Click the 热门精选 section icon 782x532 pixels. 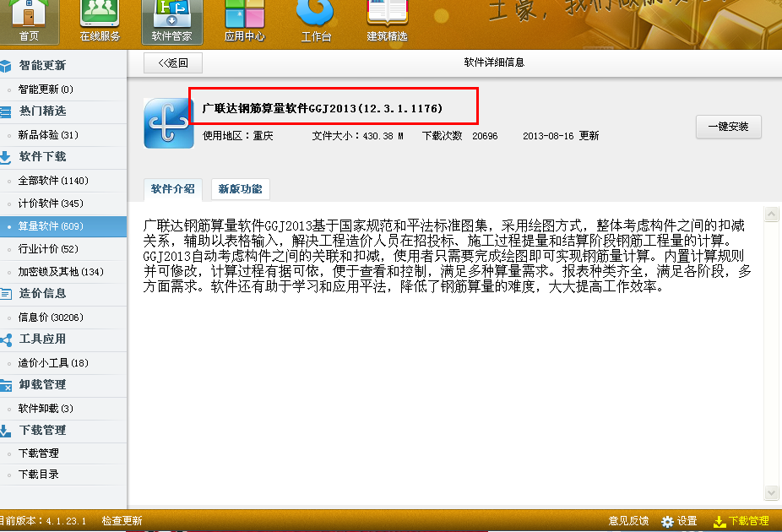[5, 111]
